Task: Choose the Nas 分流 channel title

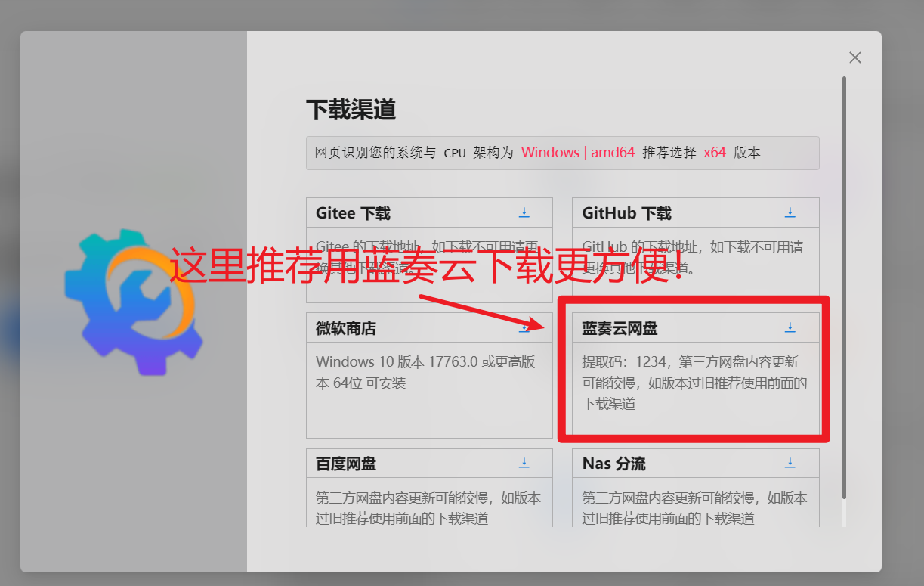Action: (x=613, y=464)
